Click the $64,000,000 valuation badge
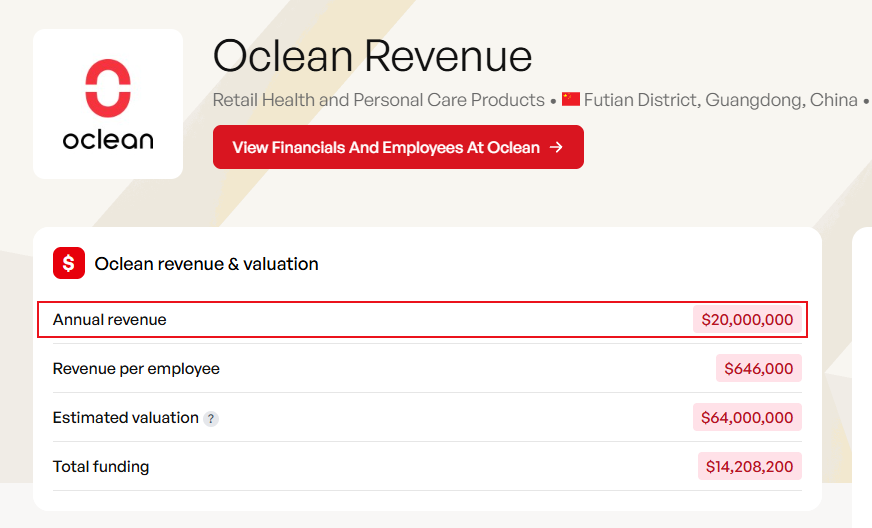872x528 pixels. pos(747,417)
